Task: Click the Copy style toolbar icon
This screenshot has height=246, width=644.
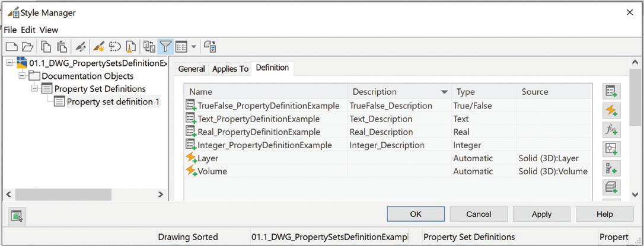Action: click(46, 47)
